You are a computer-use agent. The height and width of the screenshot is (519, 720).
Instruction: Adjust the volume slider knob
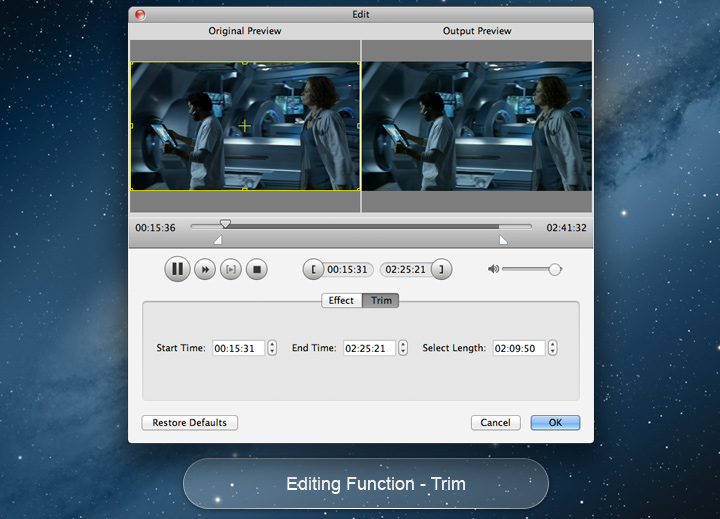[555, 270]
